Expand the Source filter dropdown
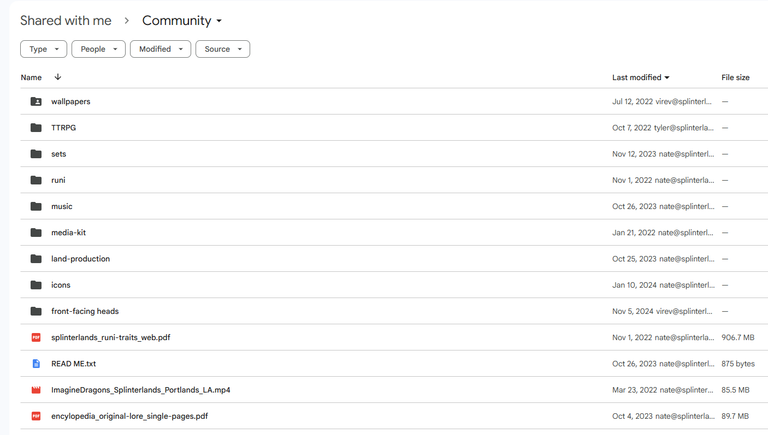768x435 pixels. coord(223,49)
